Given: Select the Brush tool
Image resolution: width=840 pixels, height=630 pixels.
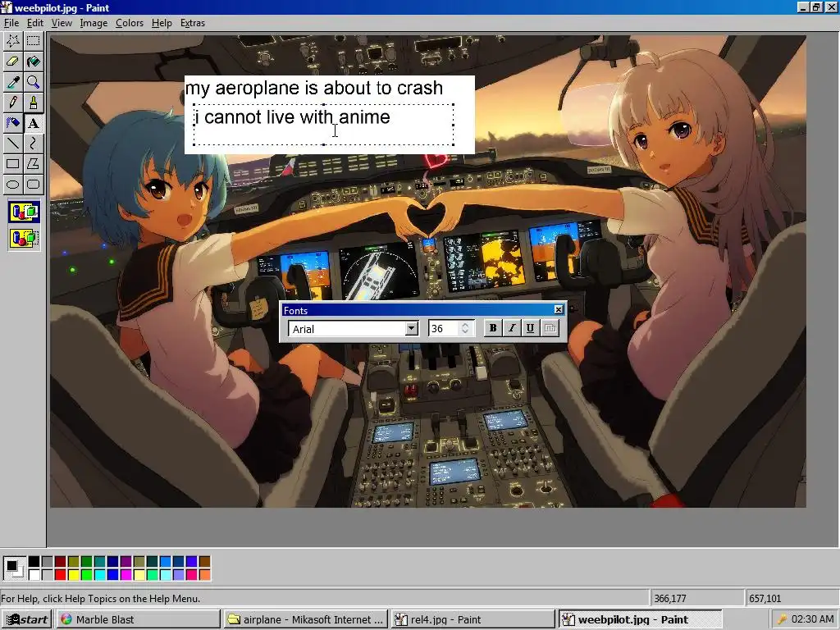Looking at the screenshot, I should click(33, 103).
